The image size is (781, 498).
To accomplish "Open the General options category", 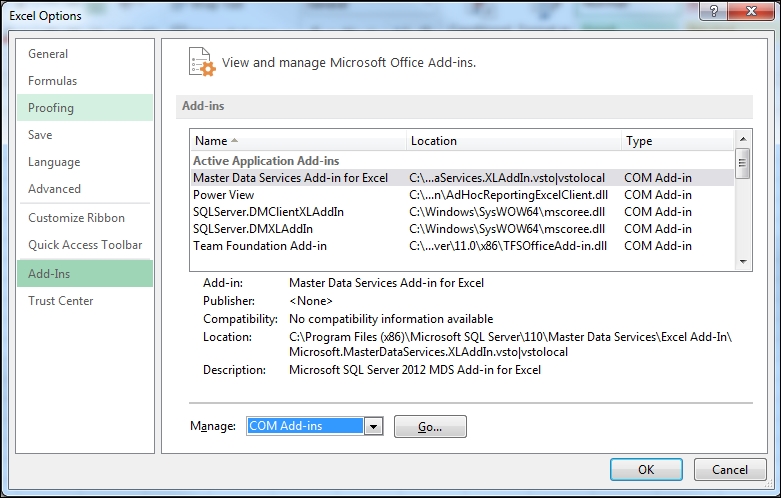I will click(x=85, y=54).
